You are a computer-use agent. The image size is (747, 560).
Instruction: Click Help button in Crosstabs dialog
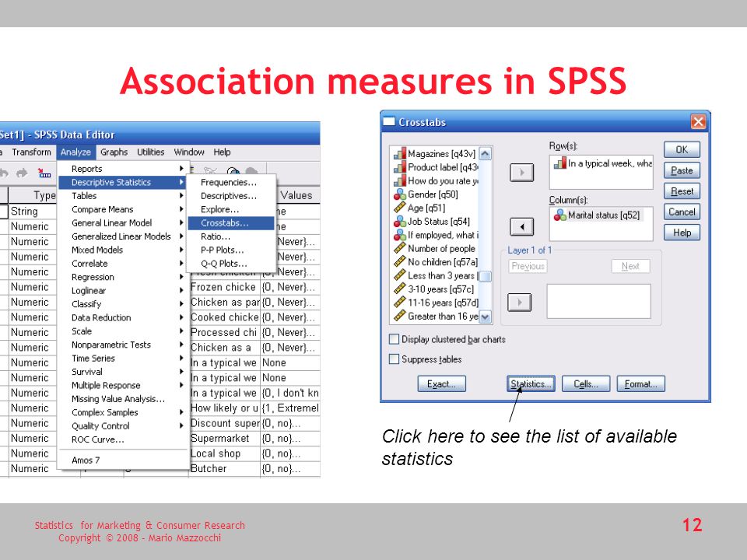682,233
